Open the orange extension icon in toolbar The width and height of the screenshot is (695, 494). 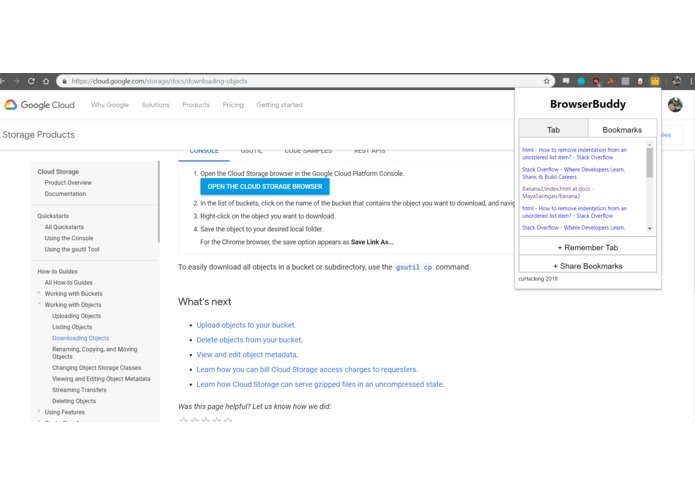(611, 81)
